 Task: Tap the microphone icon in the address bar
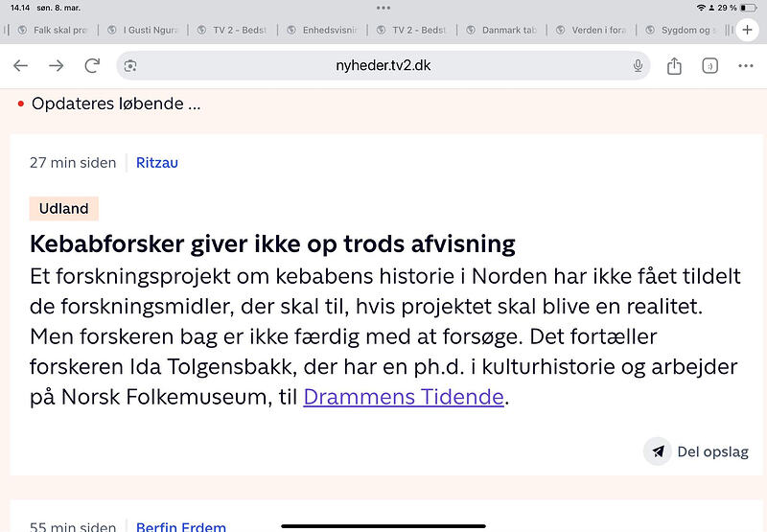(x=638, y=65)
